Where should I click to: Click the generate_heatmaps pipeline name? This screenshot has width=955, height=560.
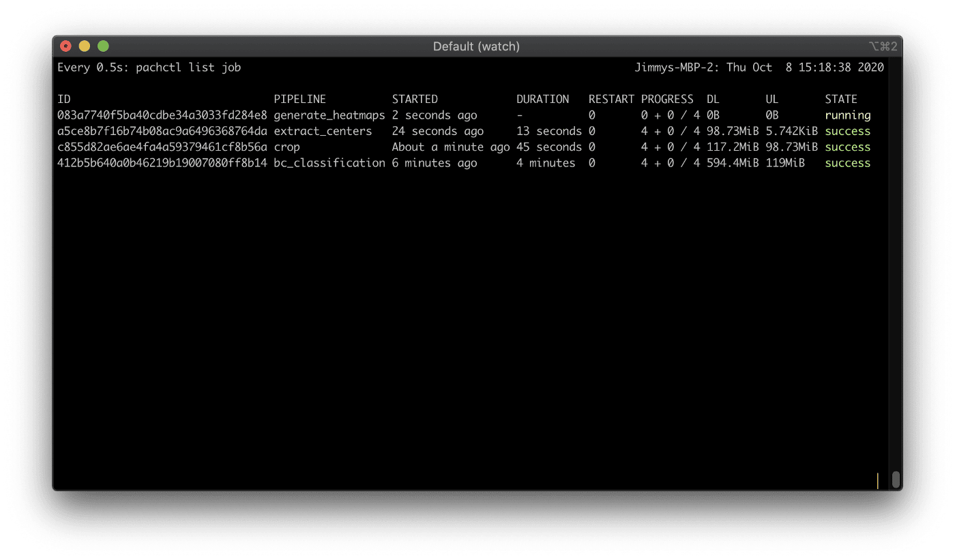click(x=329, y=116)
